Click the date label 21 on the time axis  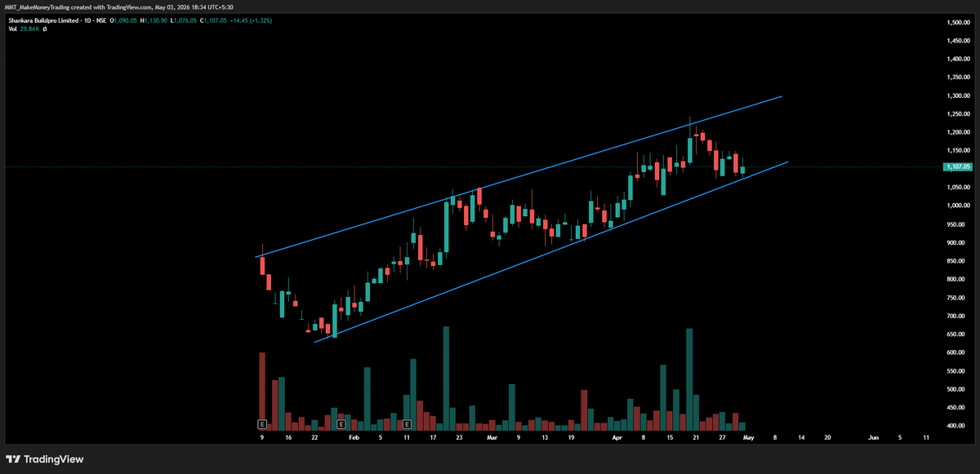tap(696, 438)
